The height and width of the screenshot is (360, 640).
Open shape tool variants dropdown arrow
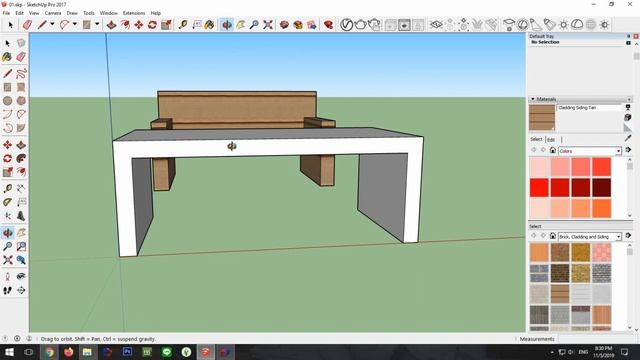(97, 24)
